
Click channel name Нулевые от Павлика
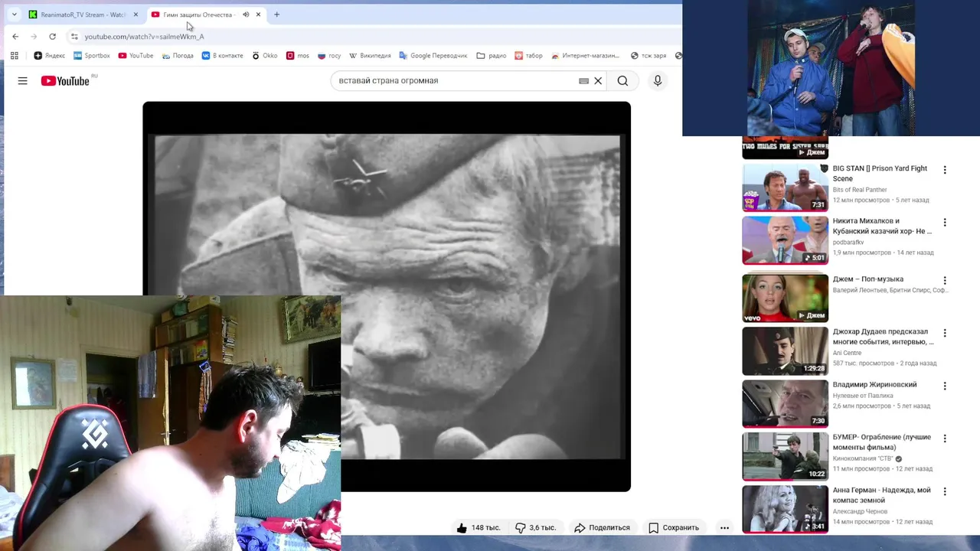pos(863,396)
